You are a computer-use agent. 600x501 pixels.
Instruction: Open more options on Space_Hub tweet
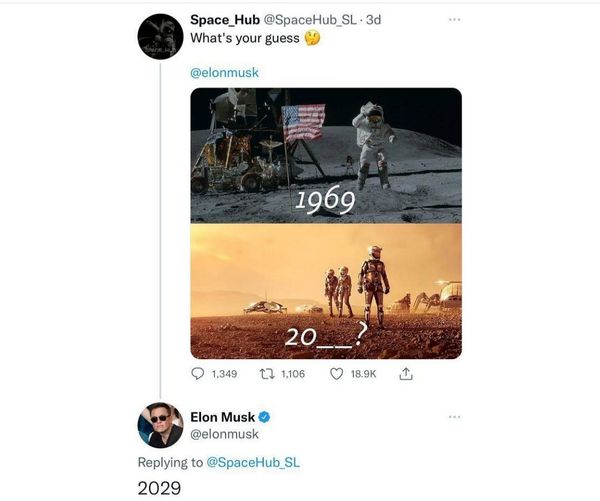click(455, 19)
